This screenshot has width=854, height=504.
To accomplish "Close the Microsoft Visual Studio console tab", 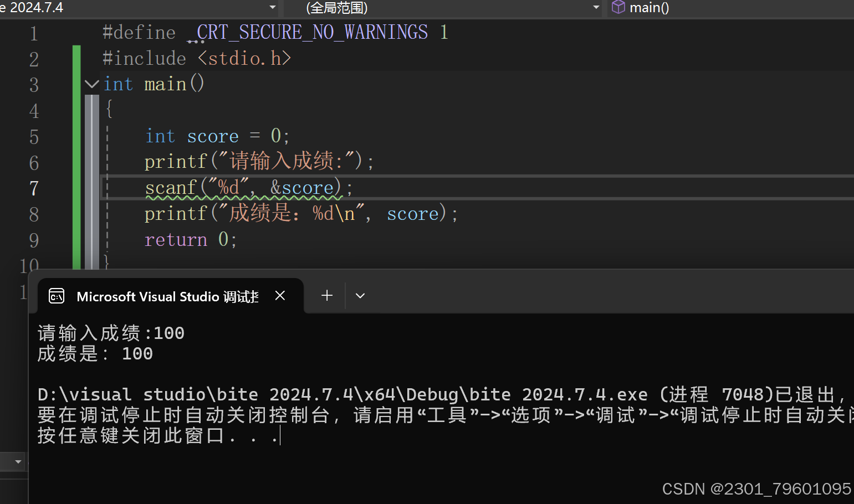I will (280, 296).
